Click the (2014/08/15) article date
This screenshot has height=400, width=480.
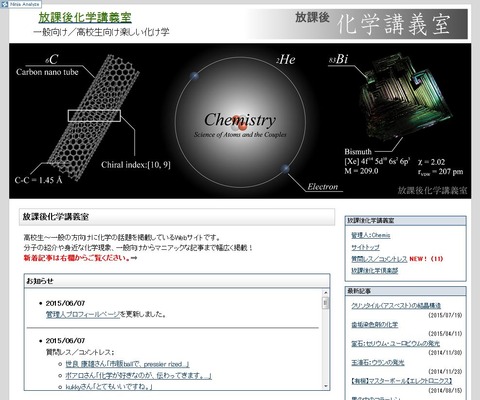(445, 390)
